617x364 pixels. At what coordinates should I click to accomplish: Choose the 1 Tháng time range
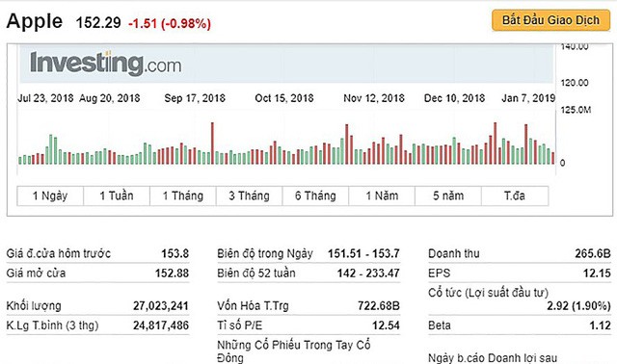click(x=183, y=195)
